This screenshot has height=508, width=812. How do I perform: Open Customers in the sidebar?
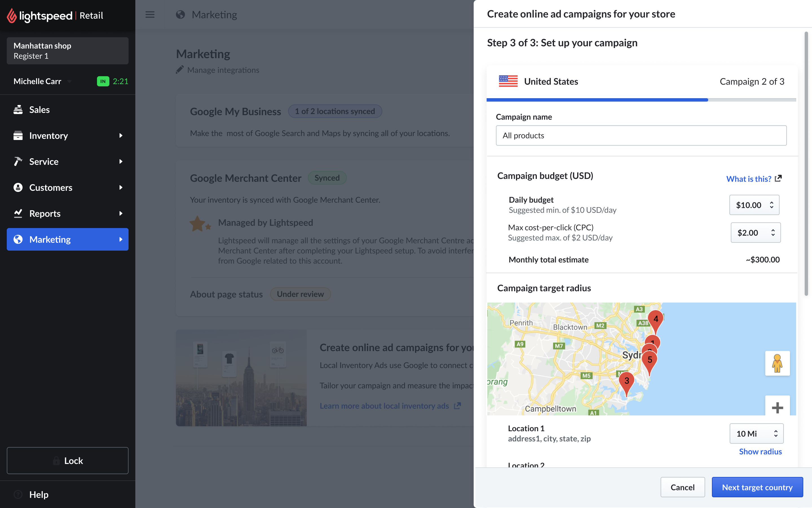pos(67,187)
